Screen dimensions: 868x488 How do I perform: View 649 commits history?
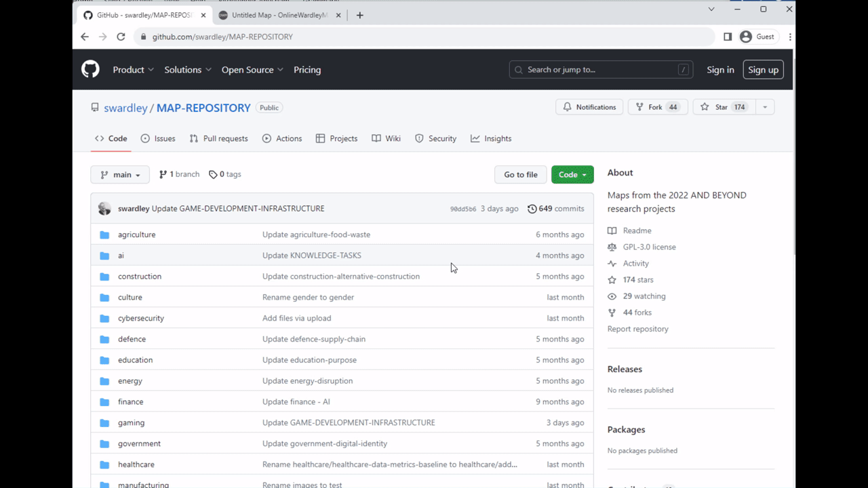point(556,209)
